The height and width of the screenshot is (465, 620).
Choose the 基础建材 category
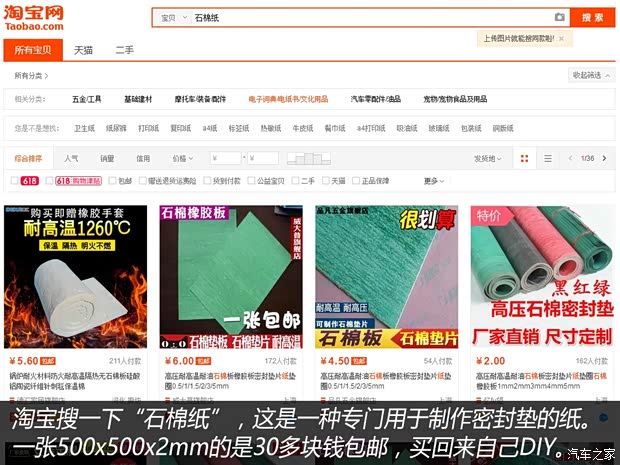138,99
